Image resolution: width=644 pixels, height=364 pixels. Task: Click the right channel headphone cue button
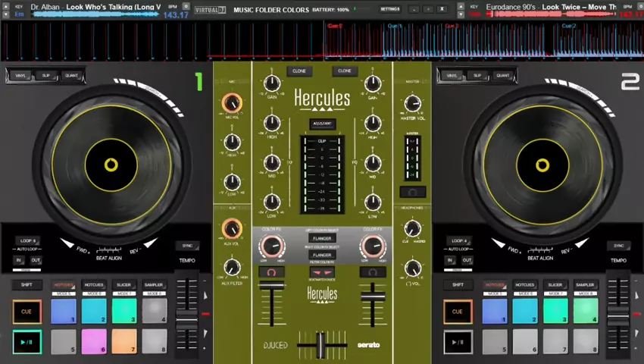(372, 272)
